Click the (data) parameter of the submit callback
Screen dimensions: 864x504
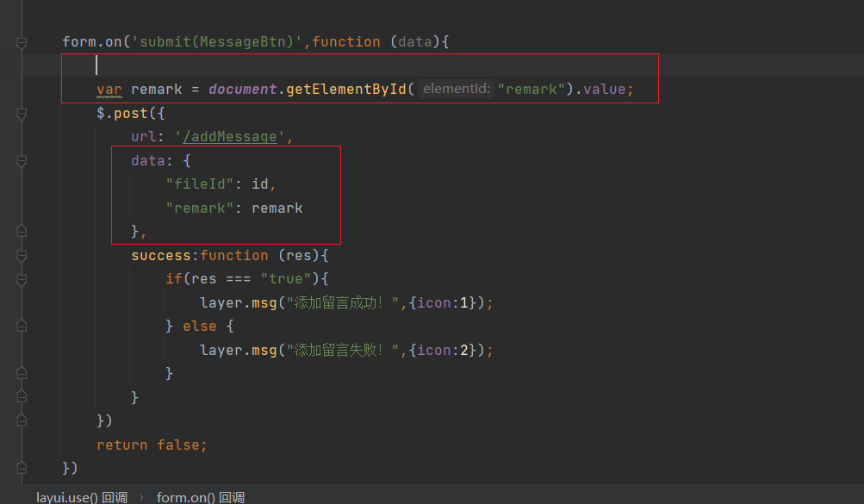coord(415,42)
